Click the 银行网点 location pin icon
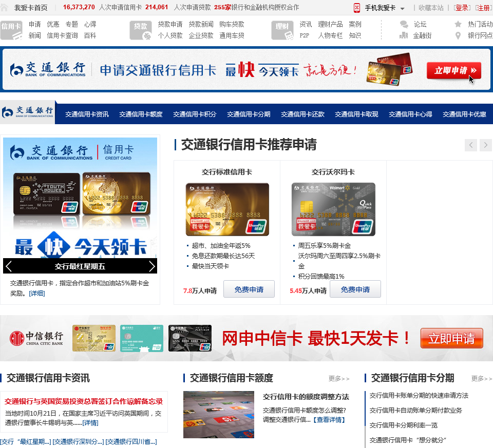The image size is (493, 448). [x=458, y=36]
